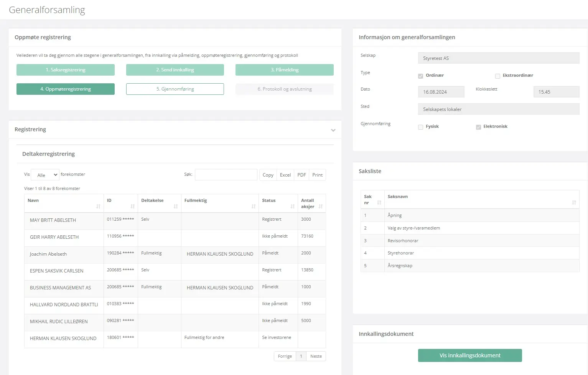This screenshot has width=588, height=375.
Task: Click the Søk search field
Action: coord(226,175)
